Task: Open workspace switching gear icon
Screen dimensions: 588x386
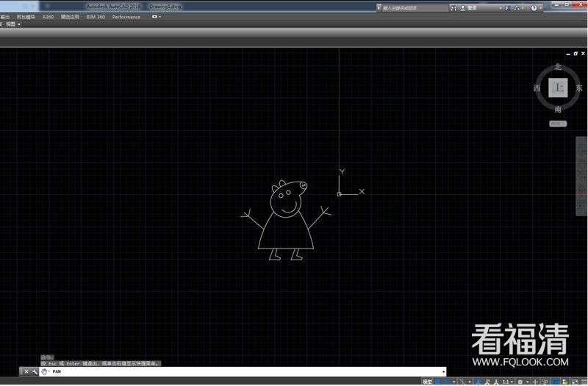Action: point(520,382)
